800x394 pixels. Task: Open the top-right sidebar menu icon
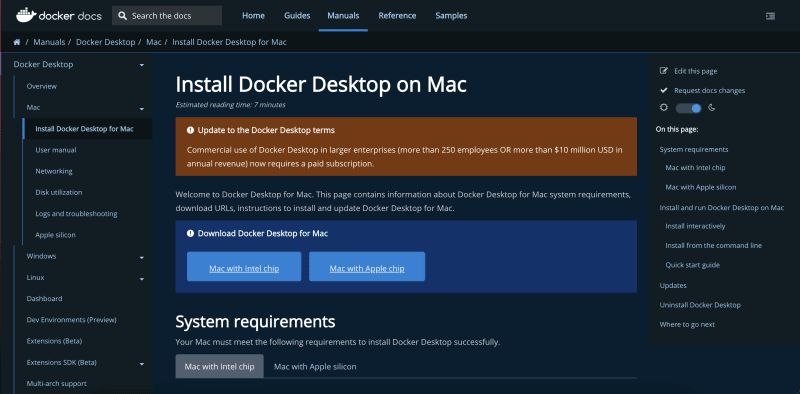770,16
